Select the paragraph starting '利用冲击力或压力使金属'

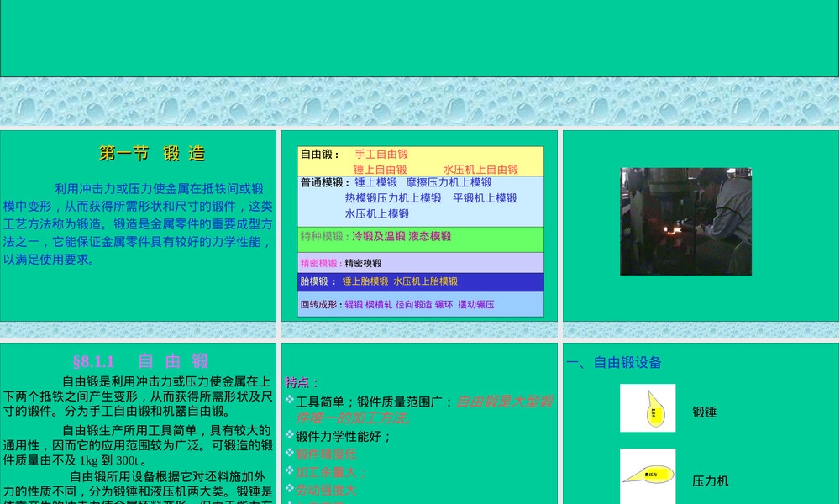138,224
